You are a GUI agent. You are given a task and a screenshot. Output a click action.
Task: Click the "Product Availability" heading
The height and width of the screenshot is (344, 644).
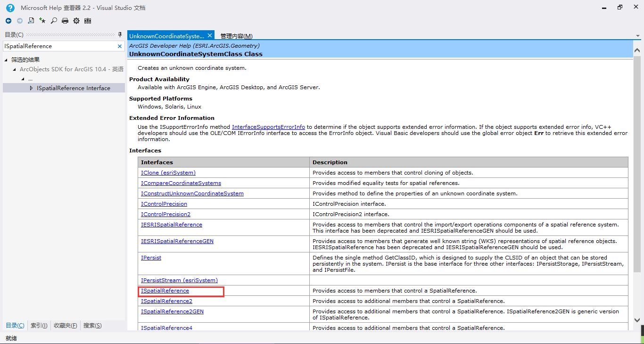pos(159,79)
